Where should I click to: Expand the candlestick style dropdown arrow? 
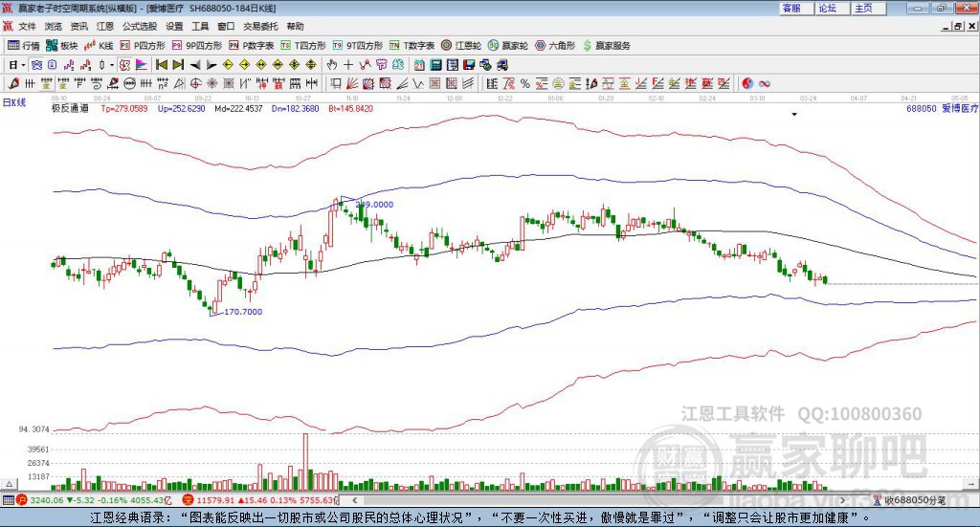112,65
